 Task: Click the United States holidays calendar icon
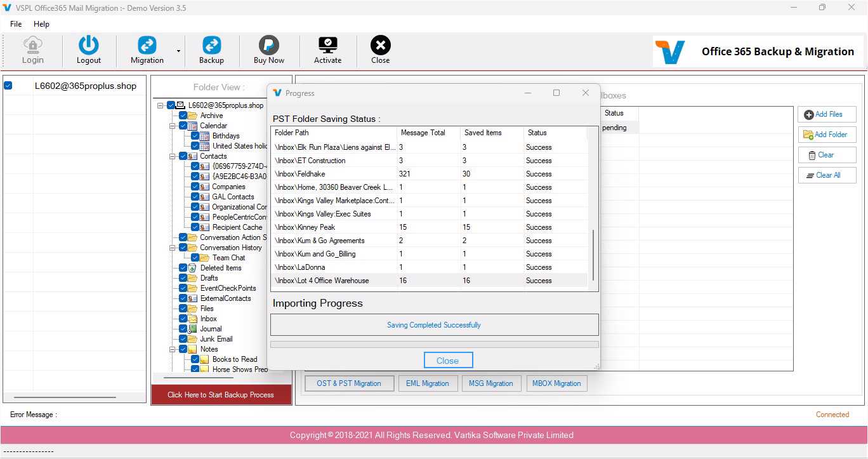coord(205,146)
